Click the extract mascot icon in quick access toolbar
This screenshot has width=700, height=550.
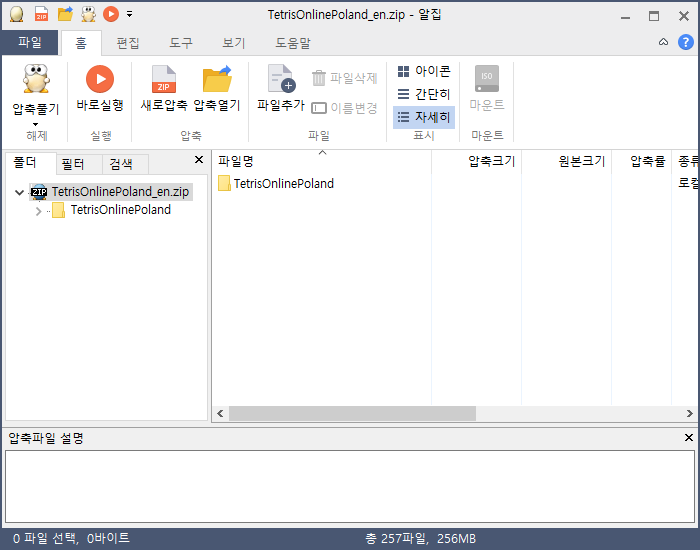coord(88,14)
